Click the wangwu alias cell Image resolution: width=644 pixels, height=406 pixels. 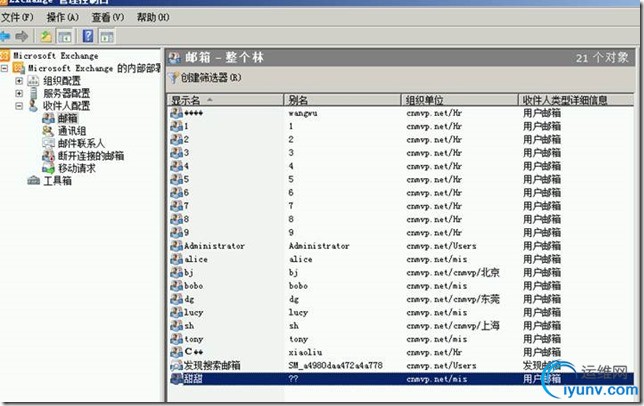[x=303, y=113]
